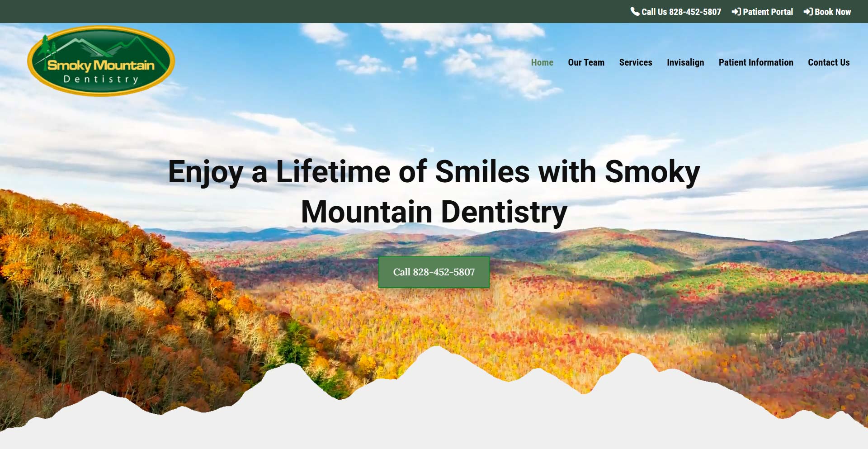Open the Contact Us navigation item
This screenshot has height=449, width=868.
coord(829,62)
